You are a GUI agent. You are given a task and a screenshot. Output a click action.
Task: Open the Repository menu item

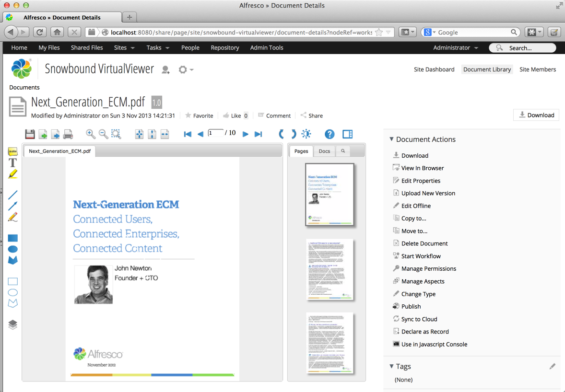[225, 47]
